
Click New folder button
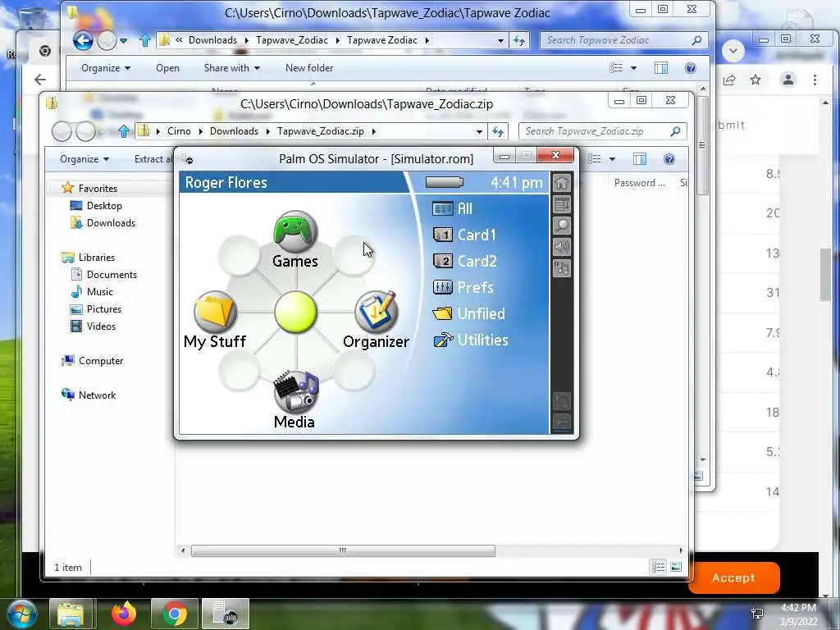point(309,68)
